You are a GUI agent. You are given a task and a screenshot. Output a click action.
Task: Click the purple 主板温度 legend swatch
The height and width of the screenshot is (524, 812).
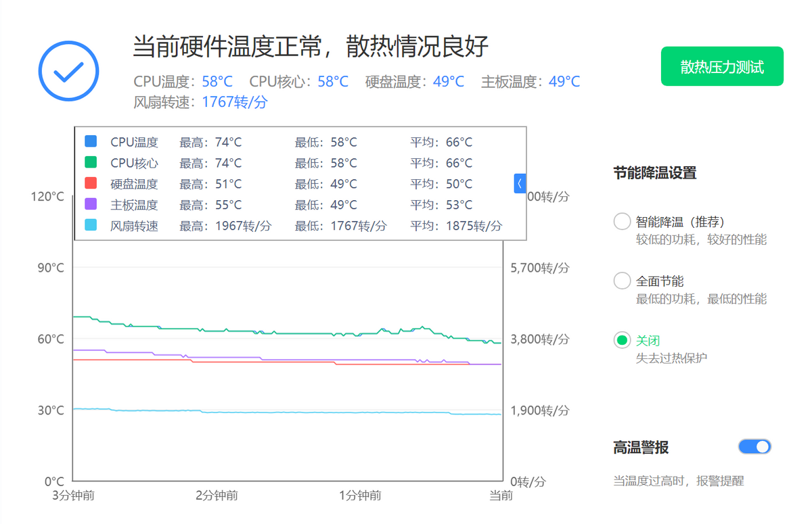(x=91, y=204)
